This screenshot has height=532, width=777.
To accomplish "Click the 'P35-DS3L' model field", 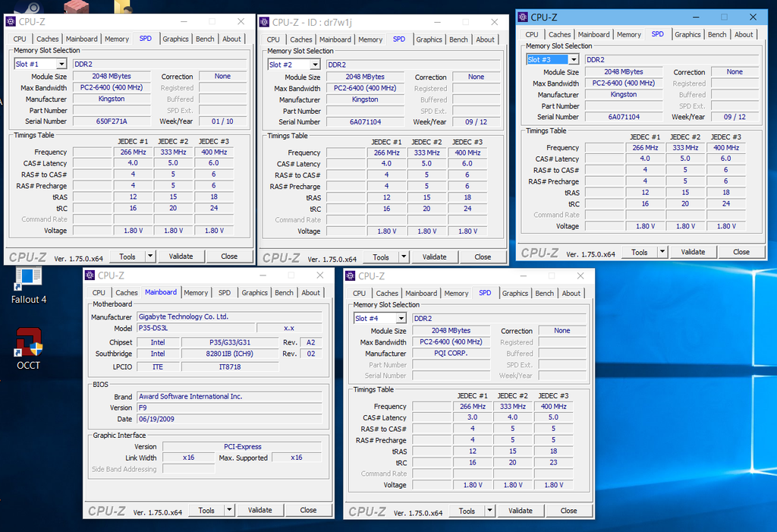I will 197,328.
